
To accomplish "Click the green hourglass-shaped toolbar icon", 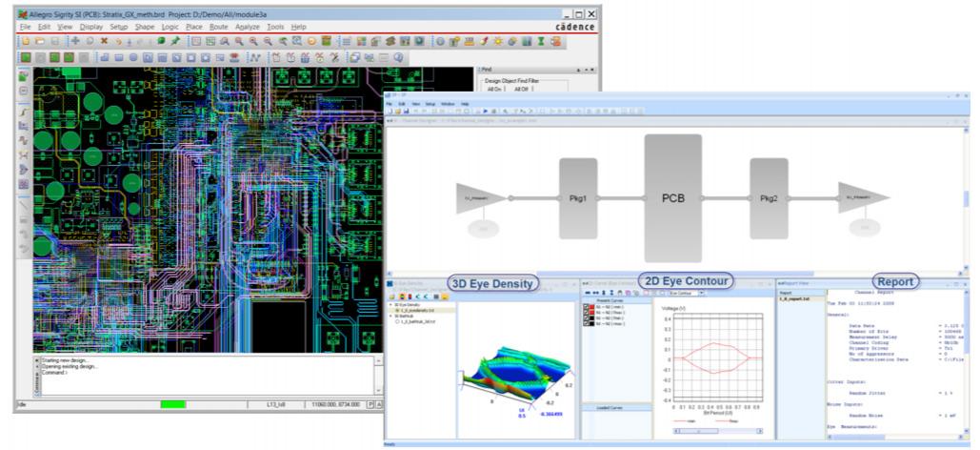I will coord(541,41).
